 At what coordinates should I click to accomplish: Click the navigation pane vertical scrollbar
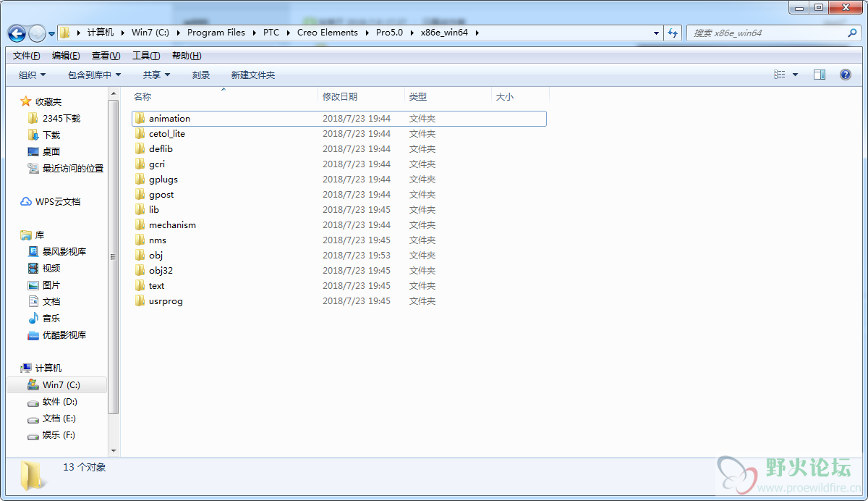[113, 256]
